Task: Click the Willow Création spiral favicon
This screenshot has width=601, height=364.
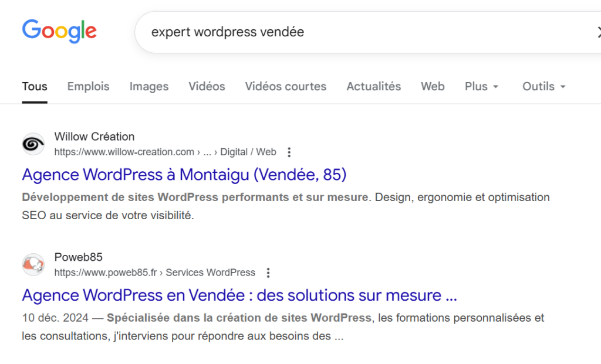Action: (33, 144)
